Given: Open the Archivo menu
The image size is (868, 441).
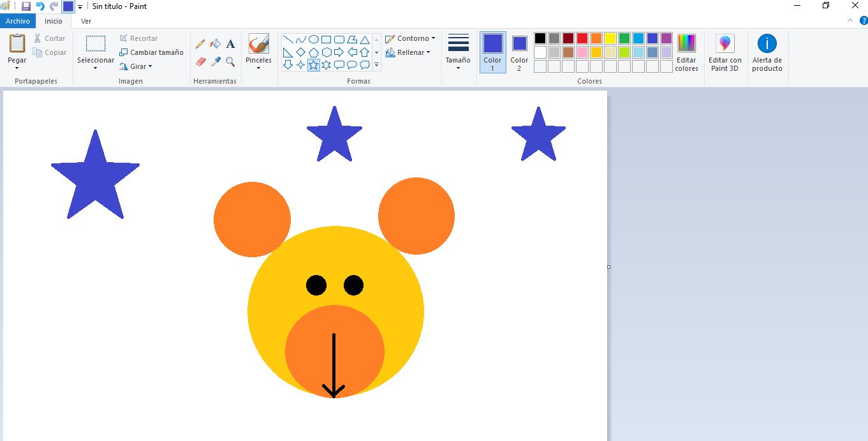Looking at the screenshot, I should point(17,20).
